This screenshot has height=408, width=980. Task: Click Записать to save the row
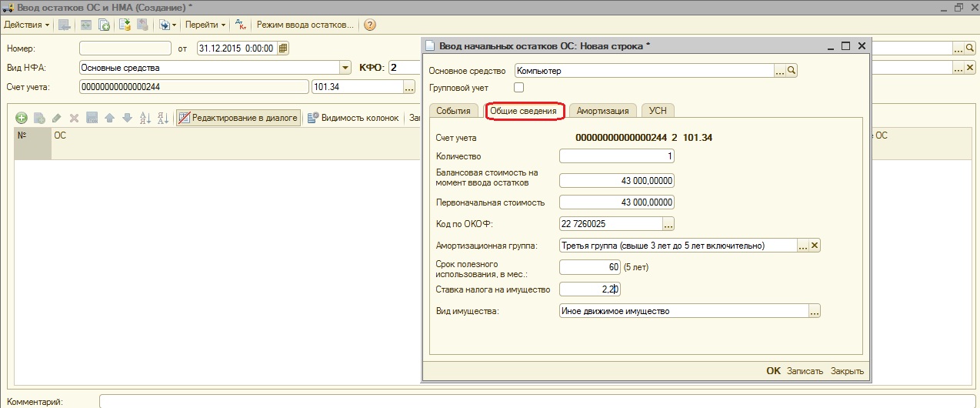point(805,371)
